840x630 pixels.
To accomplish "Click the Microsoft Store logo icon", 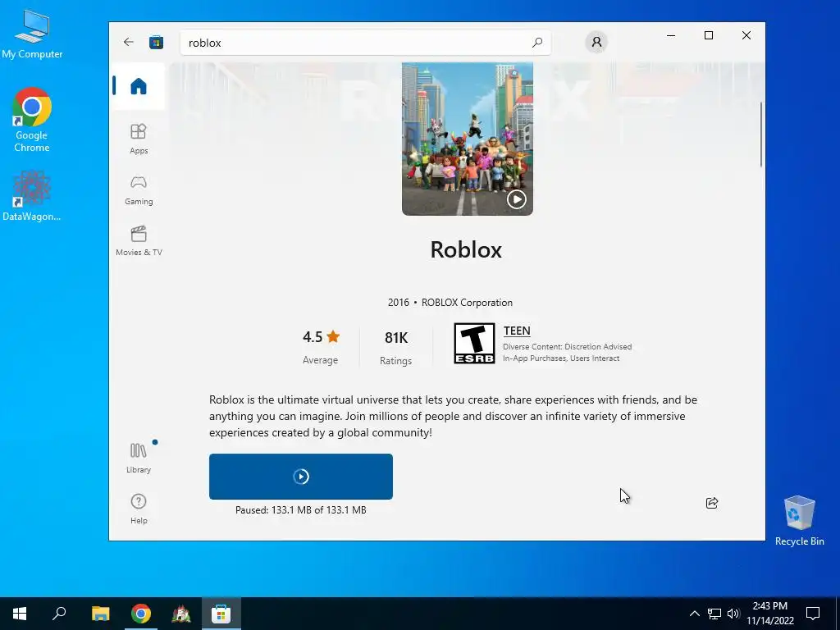I will (156, 43).
